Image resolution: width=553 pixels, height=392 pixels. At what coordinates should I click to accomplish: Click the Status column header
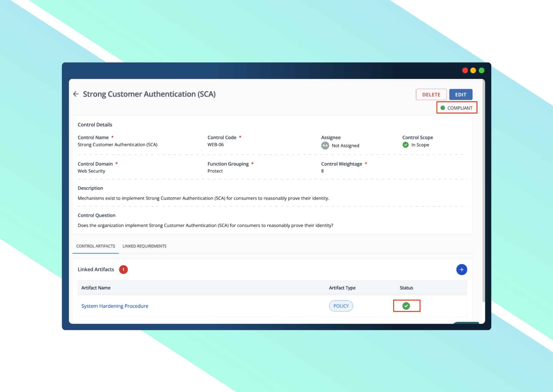(x=406, y=288)
